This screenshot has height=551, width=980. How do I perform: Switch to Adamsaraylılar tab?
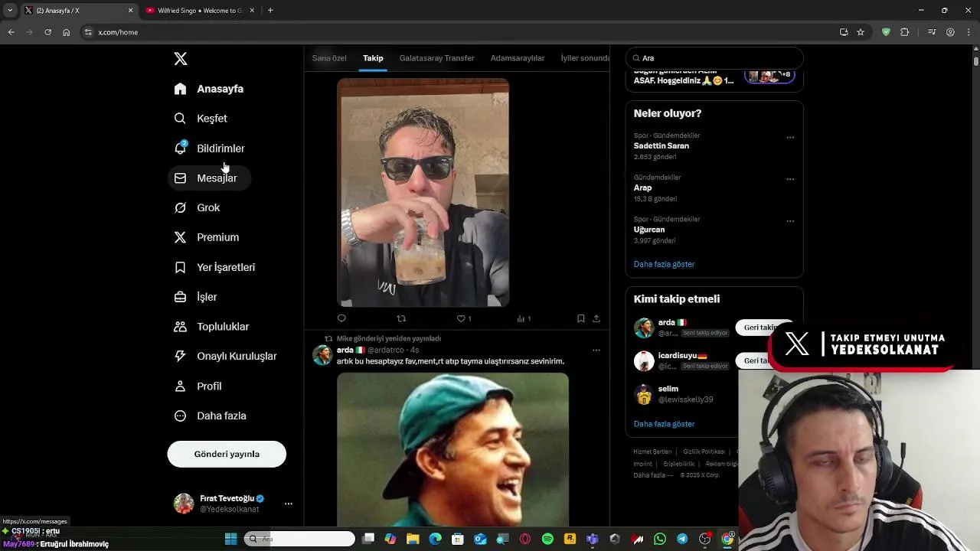pos(518,58)
